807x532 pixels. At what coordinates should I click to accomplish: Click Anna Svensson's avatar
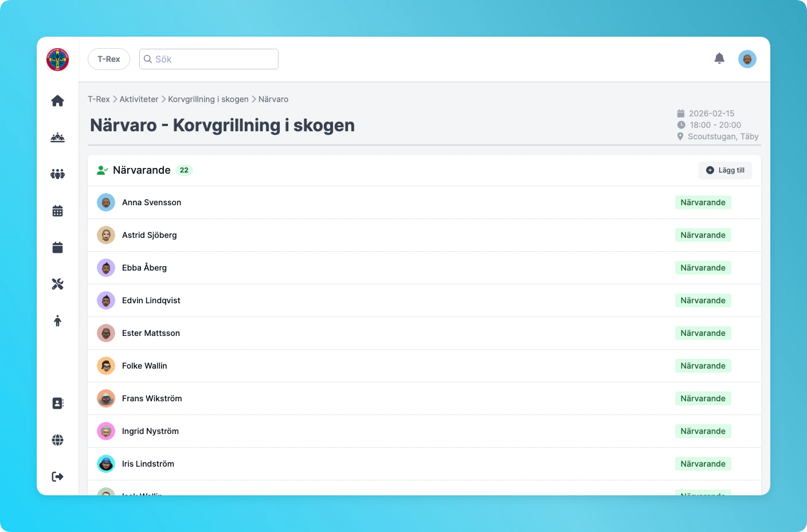click(106, 202)
